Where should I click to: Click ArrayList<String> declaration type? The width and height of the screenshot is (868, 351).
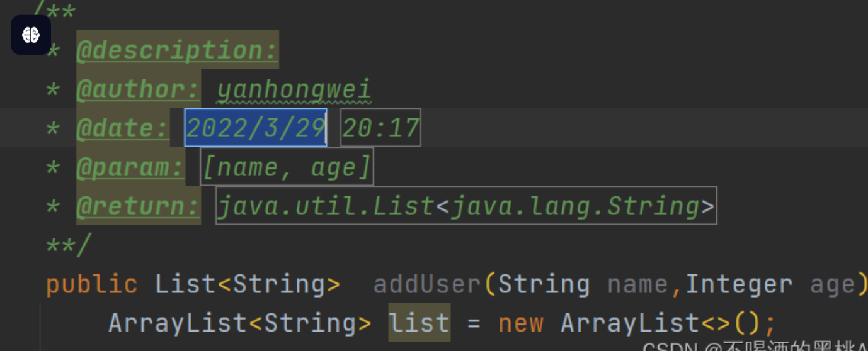(239, 323)
